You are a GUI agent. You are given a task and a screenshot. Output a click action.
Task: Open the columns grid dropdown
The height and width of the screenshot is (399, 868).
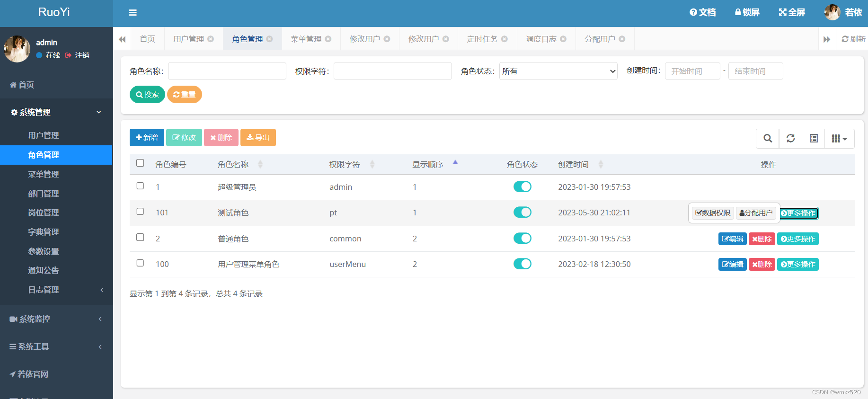pos(839,138)
